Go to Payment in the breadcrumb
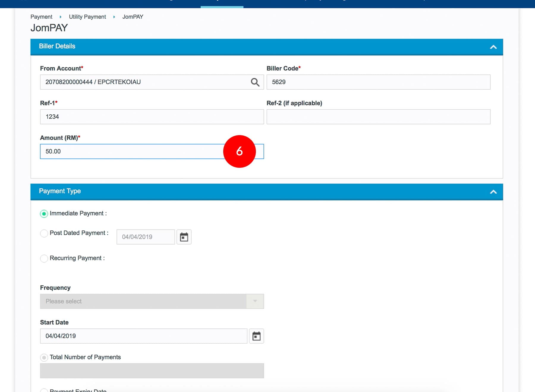Screen dimensions: 535x392 coord(41,17)
